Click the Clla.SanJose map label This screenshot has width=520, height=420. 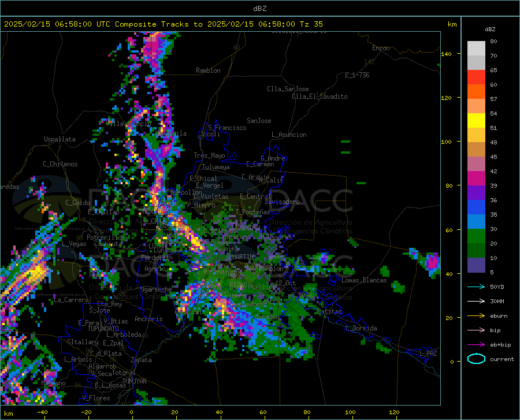pos(288,89)
